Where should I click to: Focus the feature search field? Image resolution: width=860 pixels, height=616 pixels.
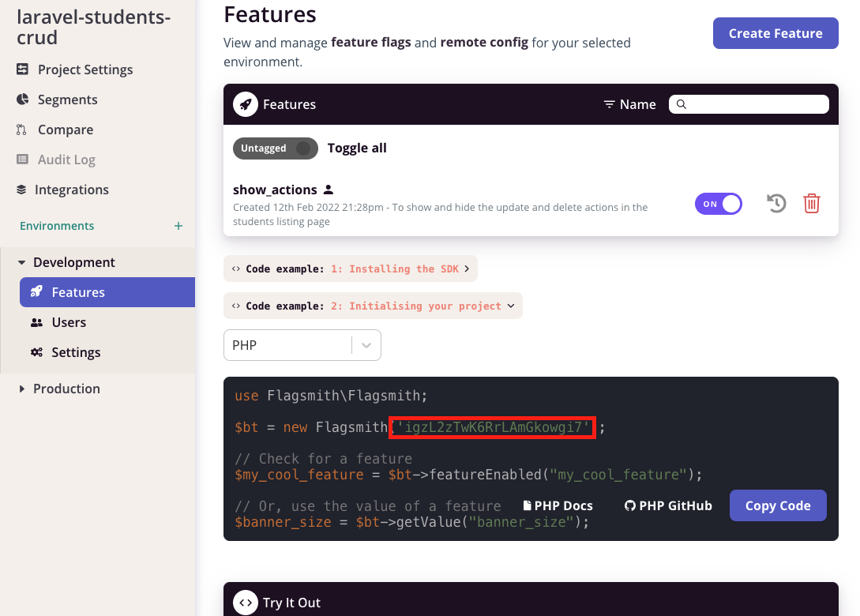[749, 104]
